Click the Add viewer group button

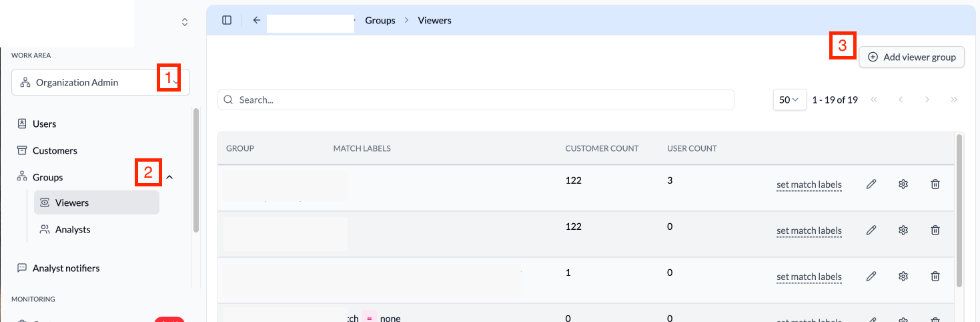(912, 57)
